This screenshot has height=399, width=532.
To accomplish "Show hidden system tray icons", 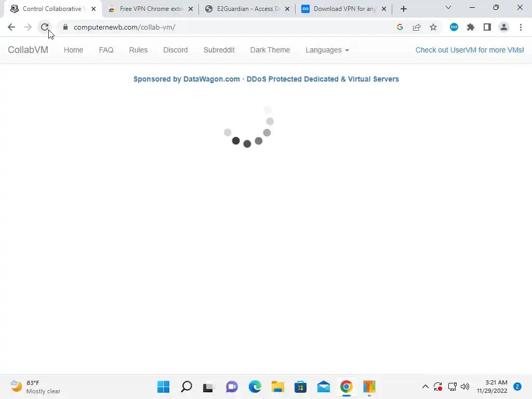I will coord(425,387).
